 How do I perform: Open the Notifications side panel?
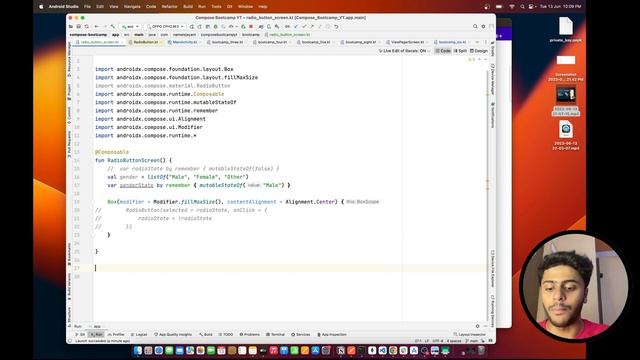point(493,115)
